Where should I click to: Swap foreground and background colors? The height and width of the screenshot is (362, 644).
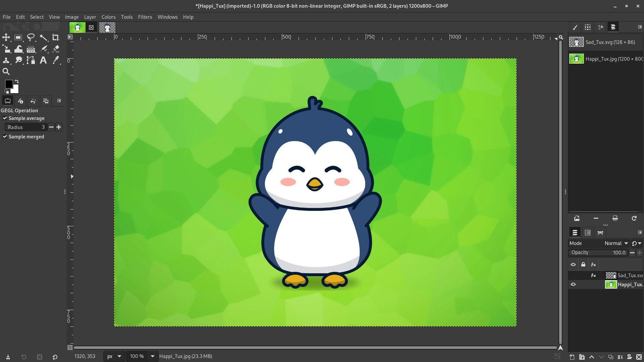tap(16, 82)
